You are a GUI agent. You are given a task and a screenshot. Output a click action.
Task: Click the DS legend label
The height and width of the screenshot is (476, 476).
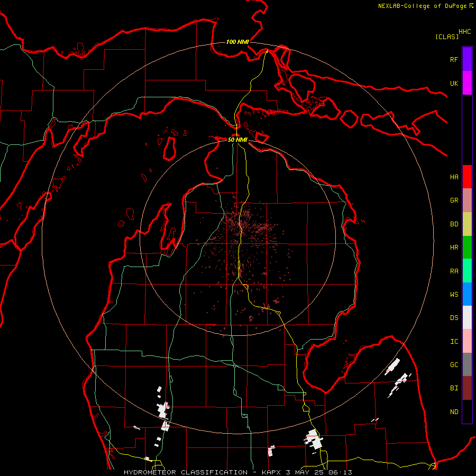pos(454,318)
